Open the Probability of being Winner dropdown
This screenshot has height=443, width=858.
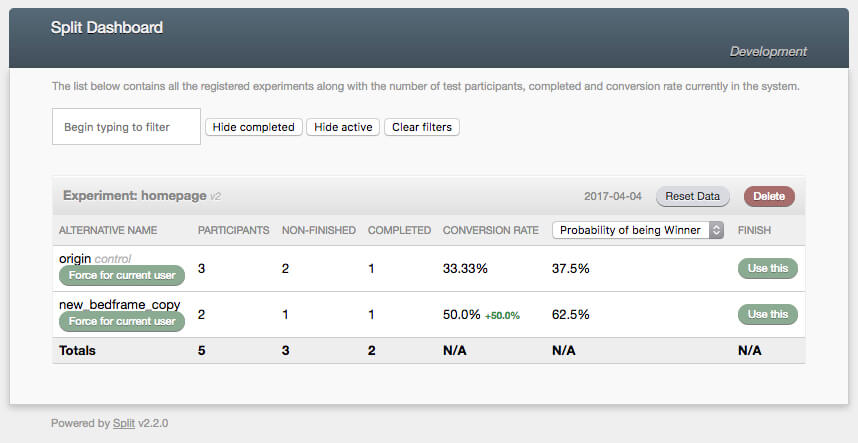(x=638, y=230)
